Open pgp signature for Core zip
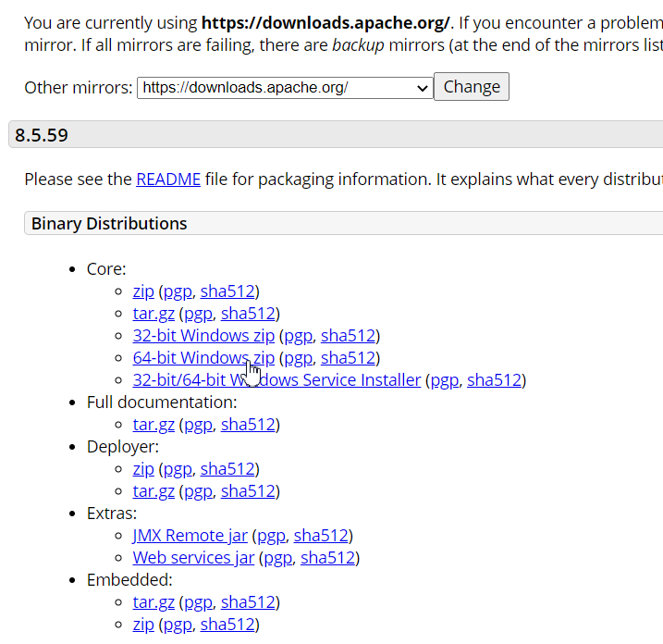663x644 pixels. pos(178,291)
